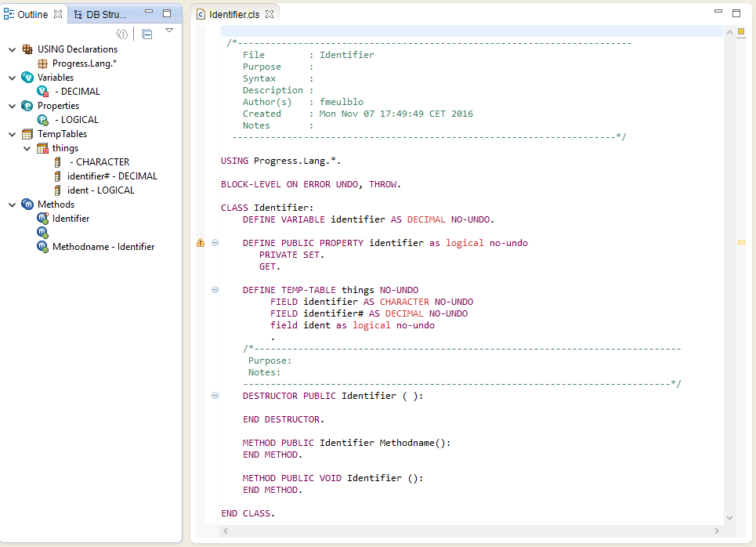Click the Identifier destructor icon under Methods

(x=42, y=219)
